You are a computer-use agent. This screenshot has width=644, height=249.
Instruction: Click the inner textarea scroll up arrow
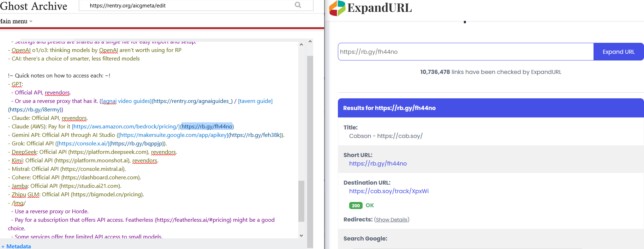[301, 45]
